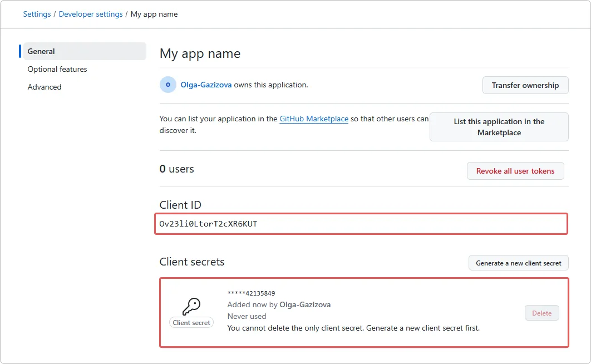The width and height of the screenshot is (591, 364).
Task: Open the GitHub Marketplace link
Action: point(314,119)
